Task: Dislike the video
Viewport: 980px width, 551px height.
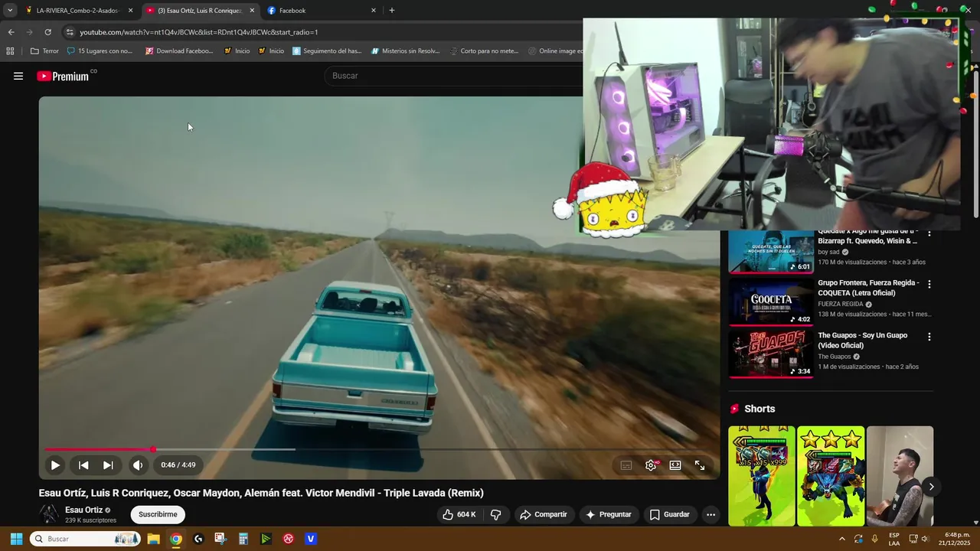Action: click(496, 514)
